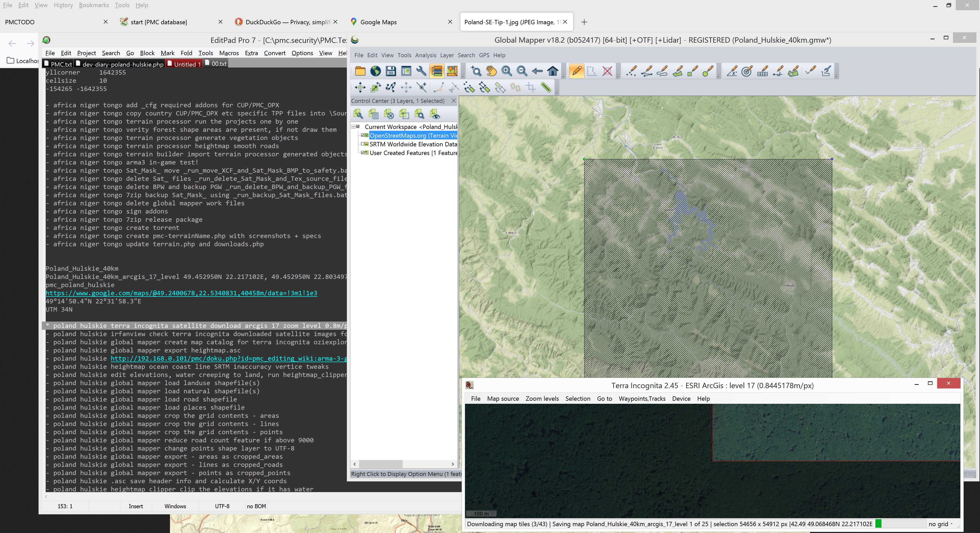Screen dimensions: 980x533
Task: Close the PMCTODO browser tab
Action: tap(106, 22)
